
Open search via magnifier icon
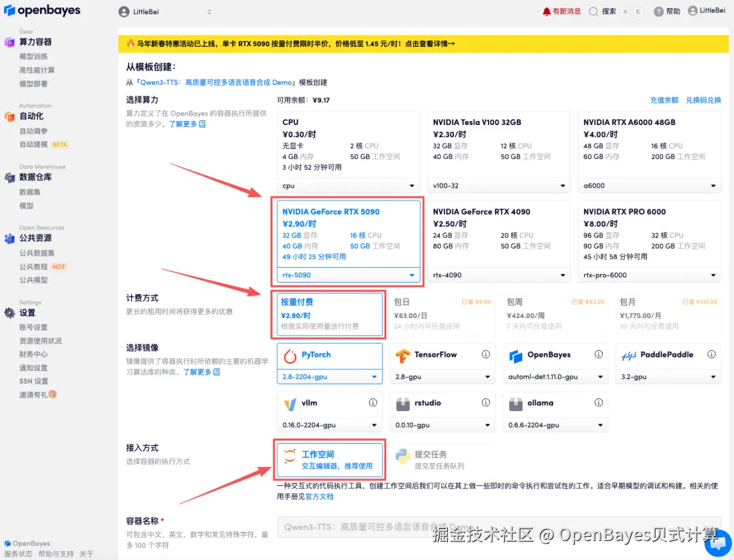pos(593,11)
